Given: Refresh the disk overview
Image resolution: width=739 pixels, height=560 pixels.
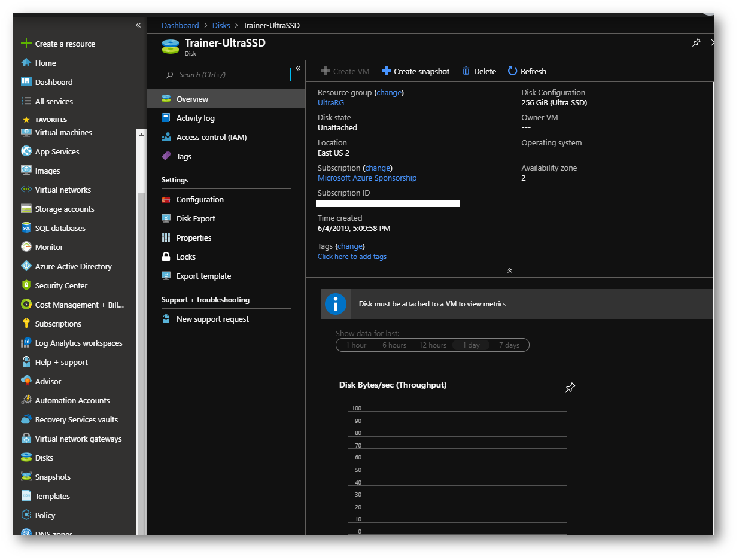Looking at the screenshot, I should 527,71.
